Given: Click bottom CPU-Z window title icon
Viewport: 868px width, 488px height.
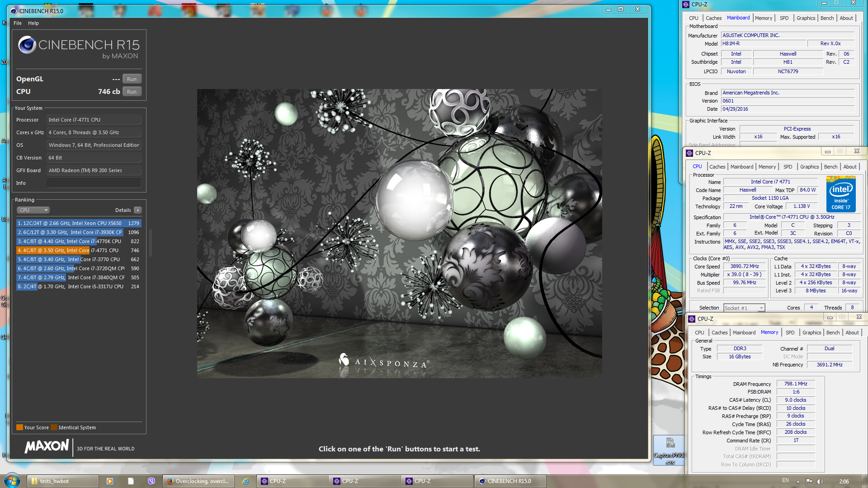Looking at the screenshot, I should coord(692,319).
